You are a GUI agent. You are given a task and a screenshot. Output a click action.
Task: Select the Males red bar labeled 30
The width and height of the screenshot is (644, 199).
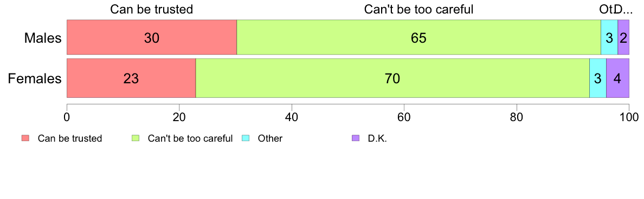[152, 37]
